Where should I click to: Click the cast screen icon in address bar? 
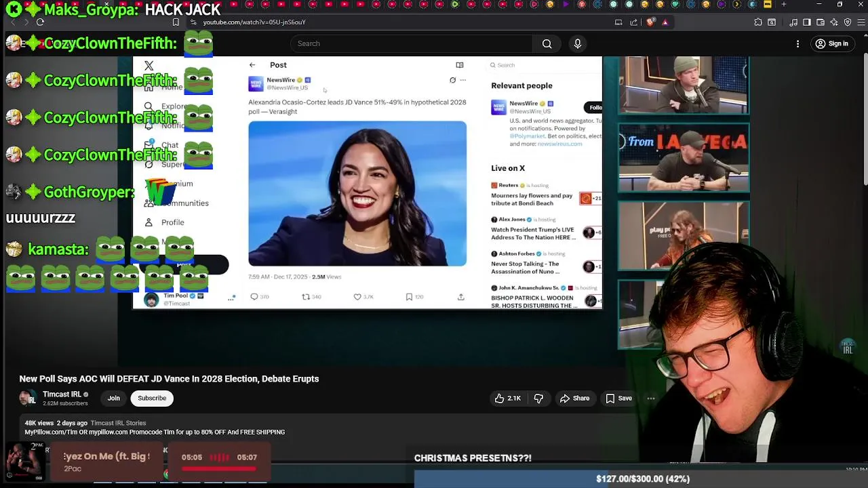pyautogui.click(x=618, y=22)
